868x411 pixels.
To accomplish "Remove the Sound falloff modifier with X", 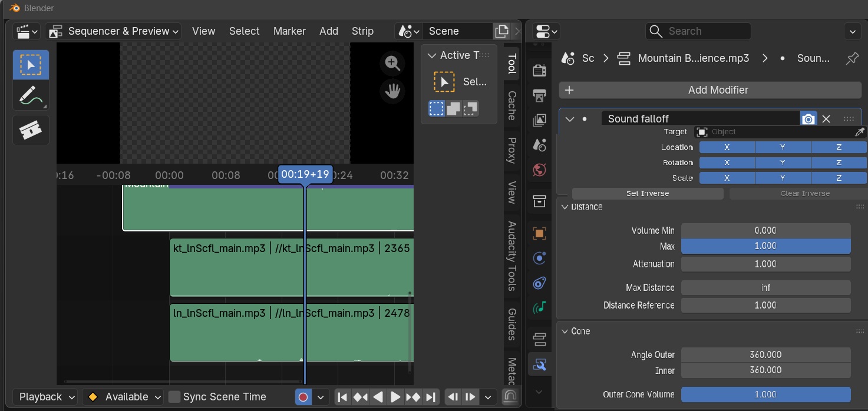I will coord(826,119).
